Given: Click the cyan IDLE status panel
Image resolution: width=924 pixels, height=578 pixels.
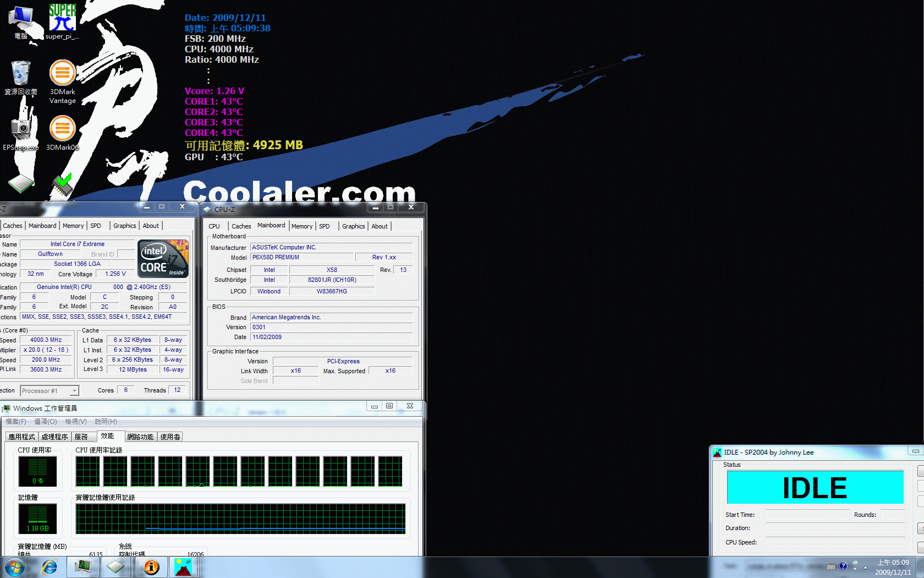Looking at the screenshot, I should pos(815,488).
